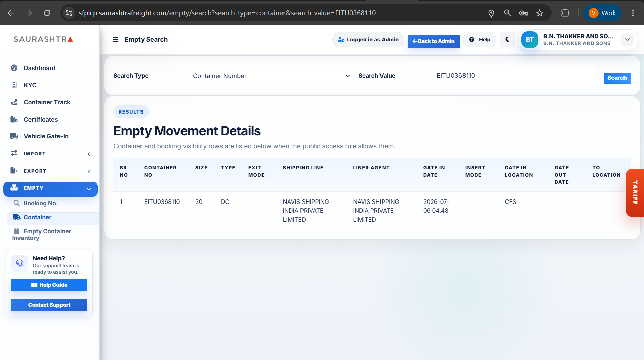Collapse the EMPTY menu section
644x360 pixels.
pyautogui.click(x=50, y=189)
